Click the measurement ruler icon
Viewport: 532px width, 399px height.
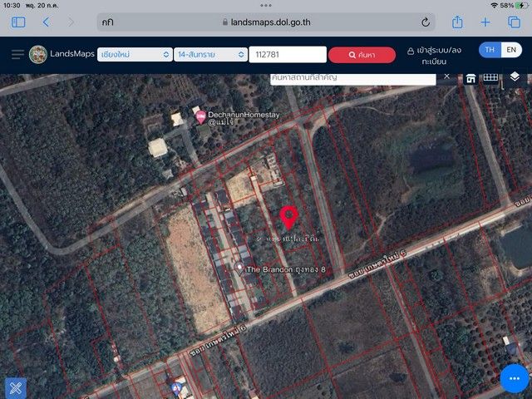(x=491, y=77)
